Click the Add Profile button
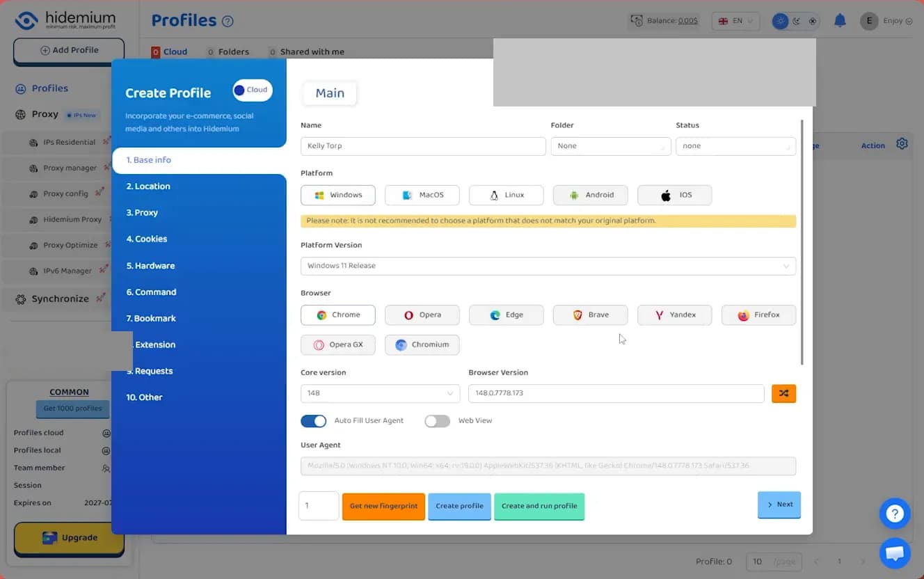Image resolution: width=924 pixels, height=579 pixels. tap(69, 51)
